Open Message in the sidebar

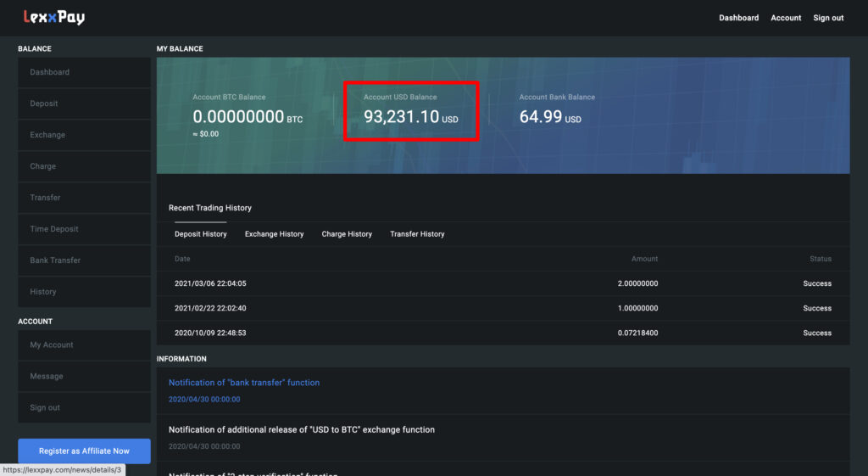click(x=84, y=376)
